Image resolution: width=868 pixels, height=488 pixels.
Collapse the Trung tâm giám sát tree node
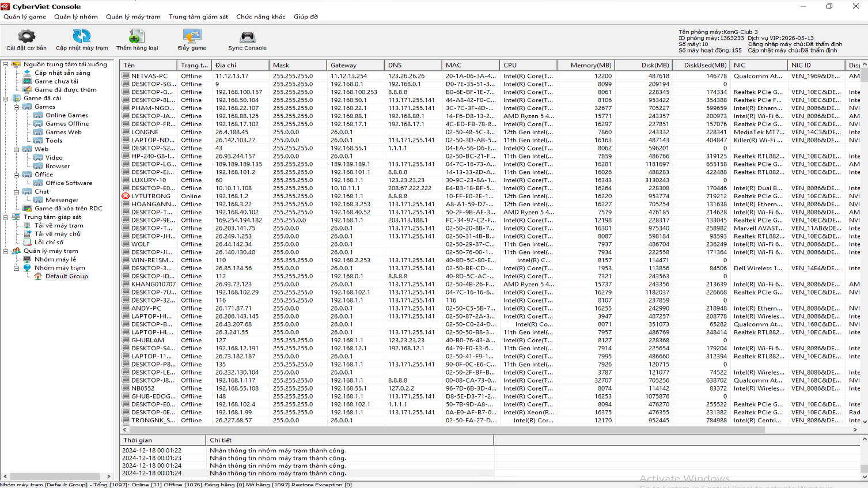pyautogui.click(x=6, y=217)
